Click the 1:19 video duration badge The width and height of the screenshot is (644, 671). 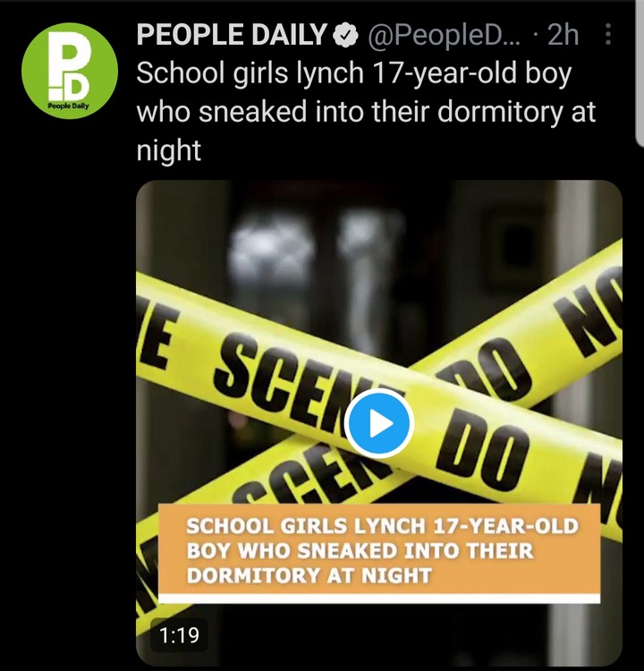click(179, 635)
